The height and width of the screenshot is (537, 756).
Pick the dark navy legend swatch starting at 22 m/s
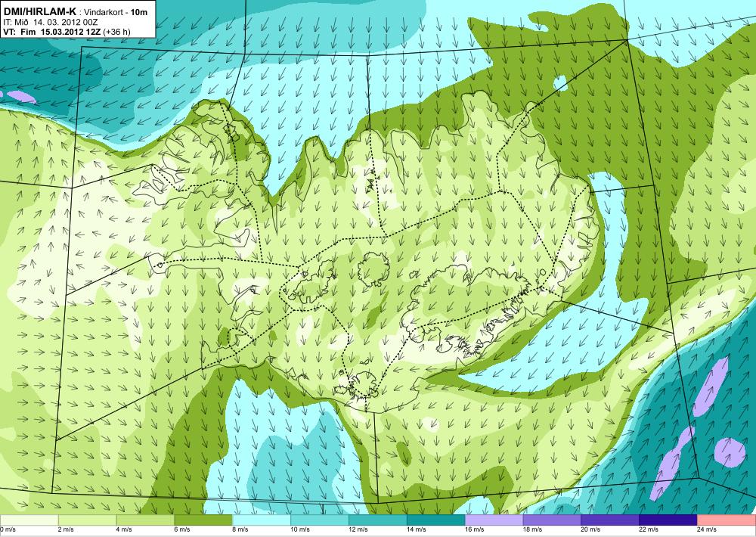coord(668,520)
